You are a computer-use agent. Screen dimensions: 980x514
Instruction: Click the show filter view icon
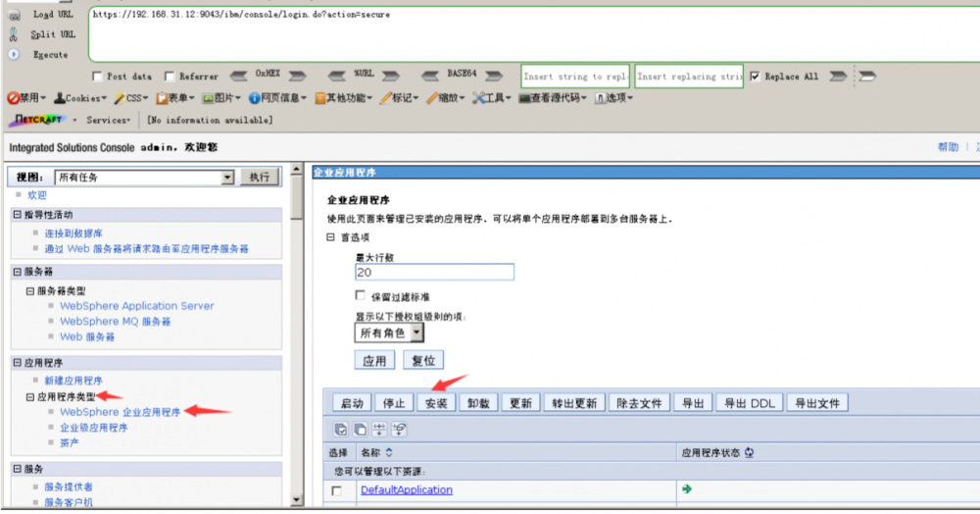[379, 429]
